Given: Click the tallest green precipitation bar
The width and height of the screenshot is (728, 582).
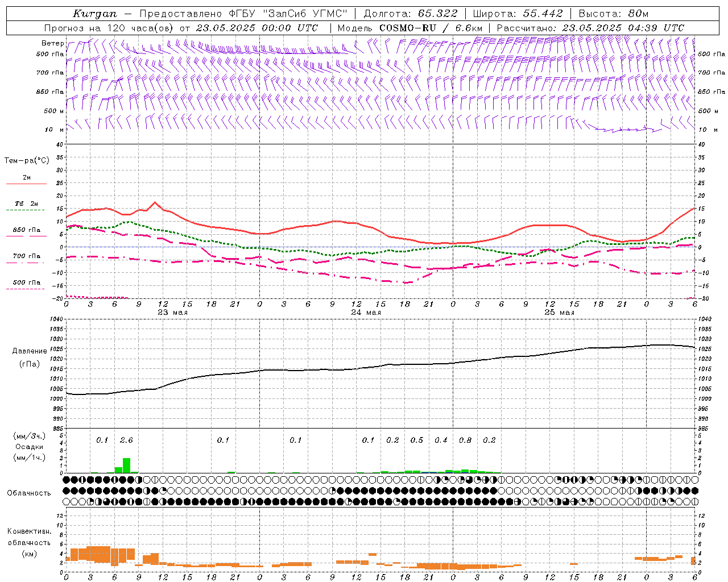Looking at the screenshot, I should pos(126,465).
